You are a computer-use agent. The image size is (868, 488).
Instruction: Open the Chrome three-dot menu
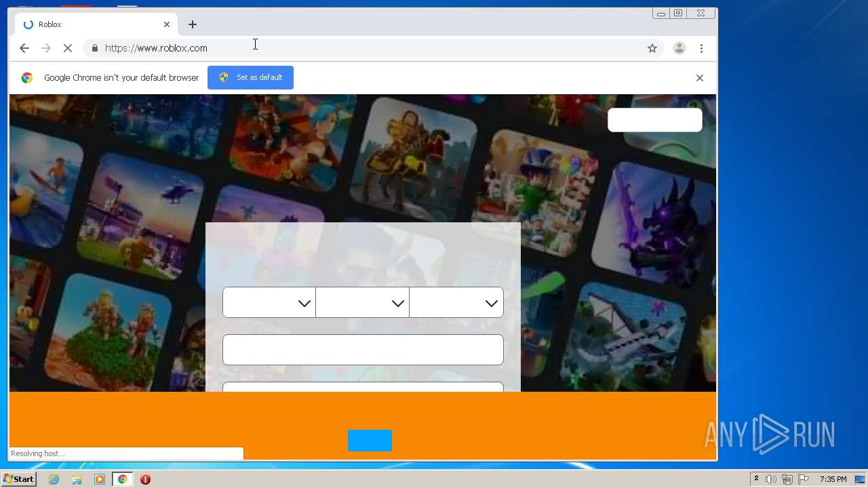pos(701,48)
